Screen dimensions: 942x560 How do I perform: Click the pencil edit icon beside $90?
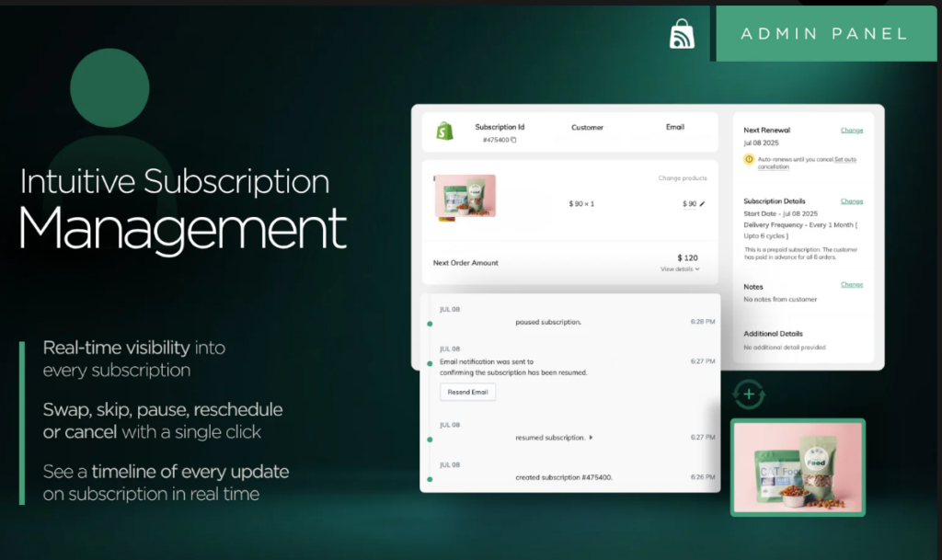[x=702, y=204]
